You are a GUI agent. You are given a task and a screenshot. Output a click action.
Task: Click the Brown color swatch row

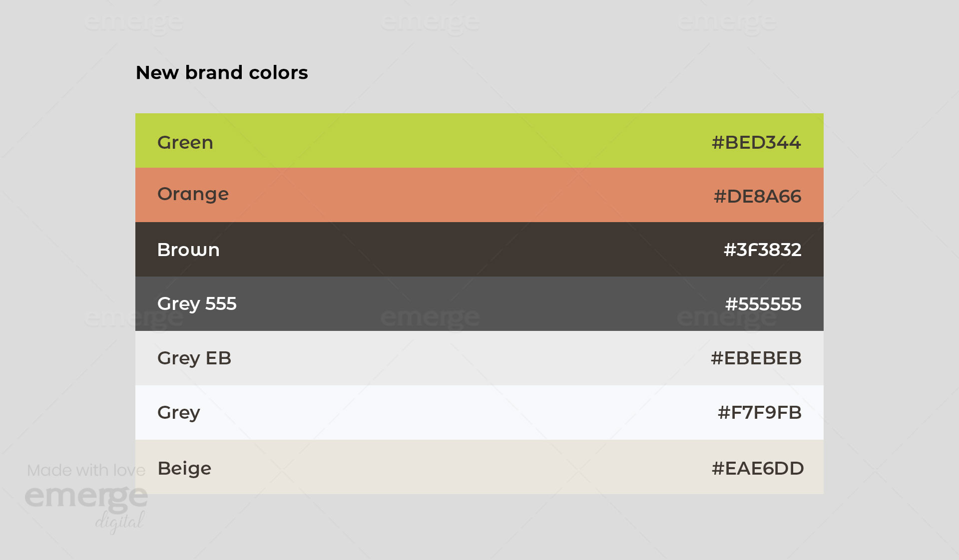pos(479,249)
